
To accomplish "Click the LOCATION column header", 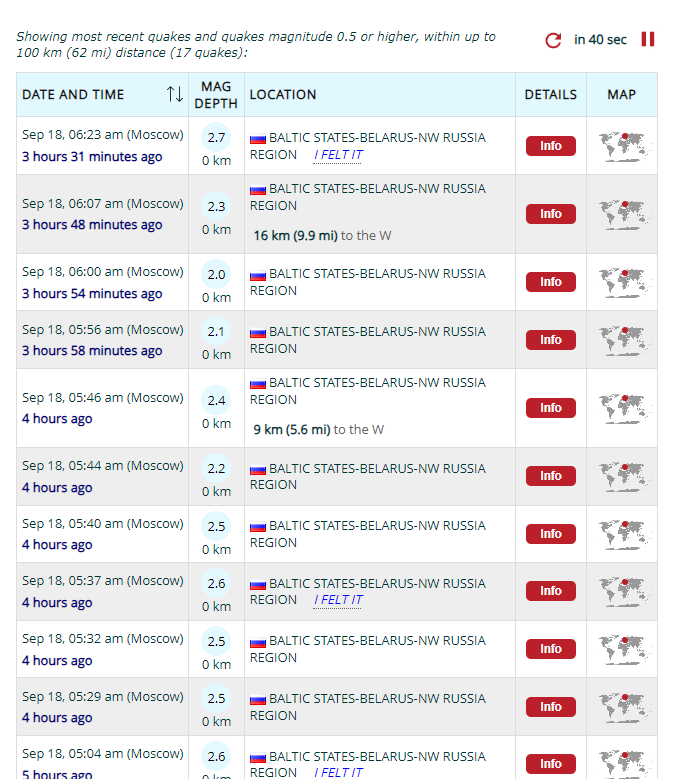I will click(x=283, y=94).
